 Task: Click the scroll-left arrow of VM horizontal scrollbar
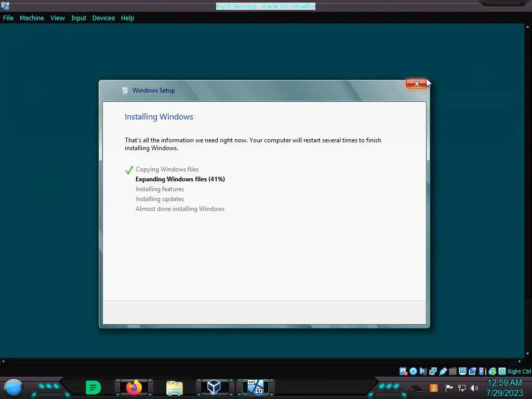(4, 361)
